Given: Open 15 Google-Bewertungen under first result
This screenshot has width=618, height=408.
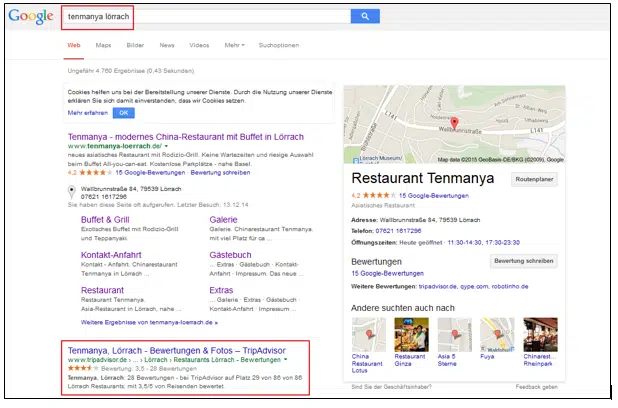Looking at the screenshot, I should pos(150,173).
